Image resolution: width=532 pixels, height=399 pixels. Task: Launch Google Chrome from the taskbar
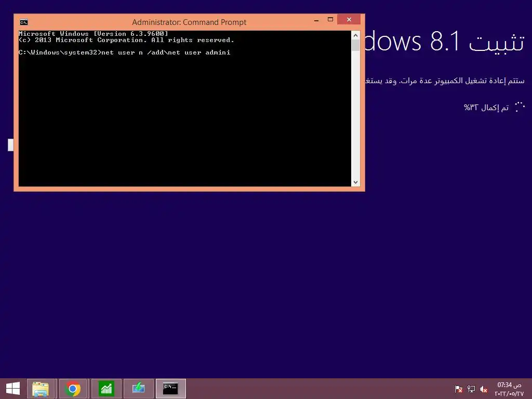[x=73, y=389]
